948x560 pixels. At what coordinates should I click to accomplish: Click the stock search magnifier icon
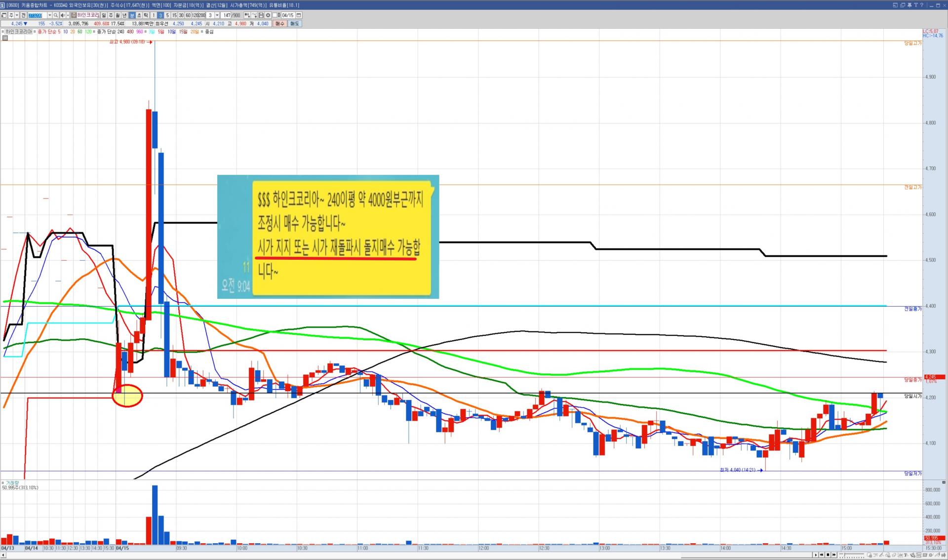pos(56,15)
